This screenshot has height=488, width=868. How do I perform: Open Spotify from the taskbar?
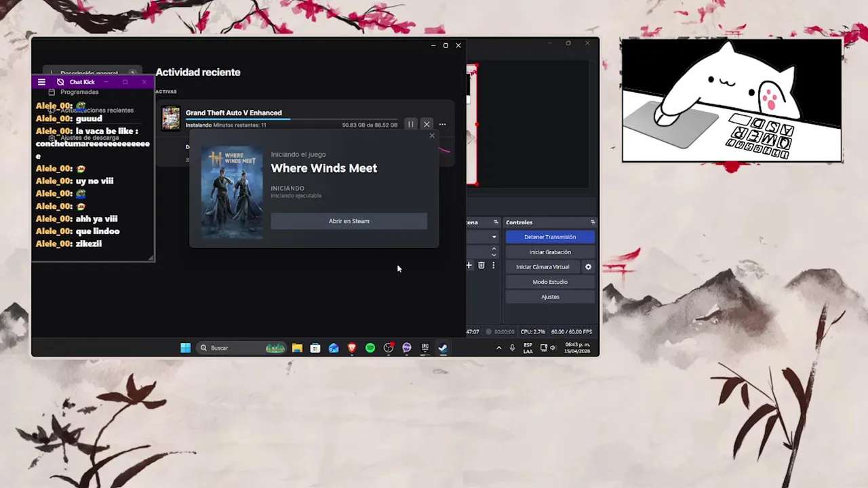tap(370, 348)
